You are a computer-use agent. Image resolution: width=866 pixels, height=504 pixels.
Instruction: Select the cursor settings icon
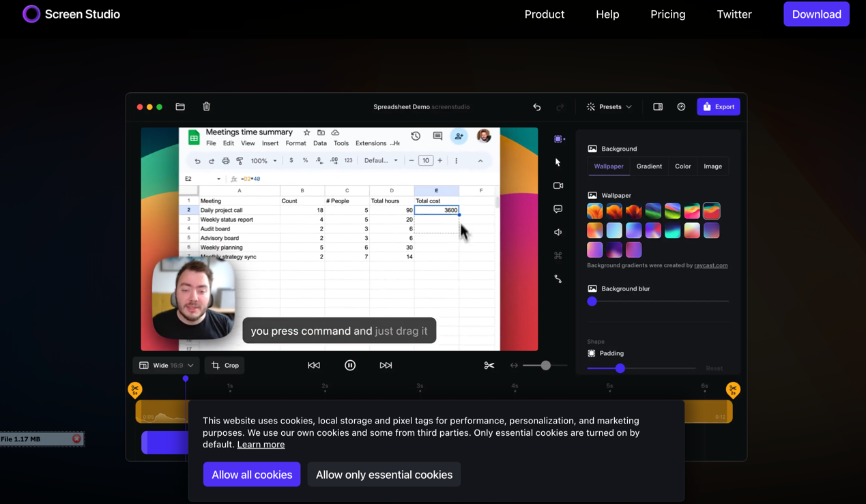558,162
